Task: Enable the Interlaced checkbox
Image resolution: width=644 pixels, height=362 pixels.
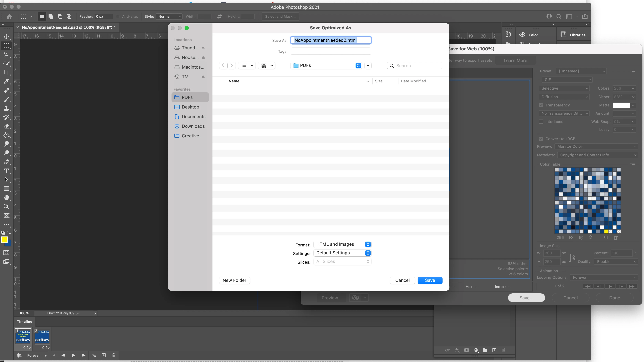Action: coord(541,122)
